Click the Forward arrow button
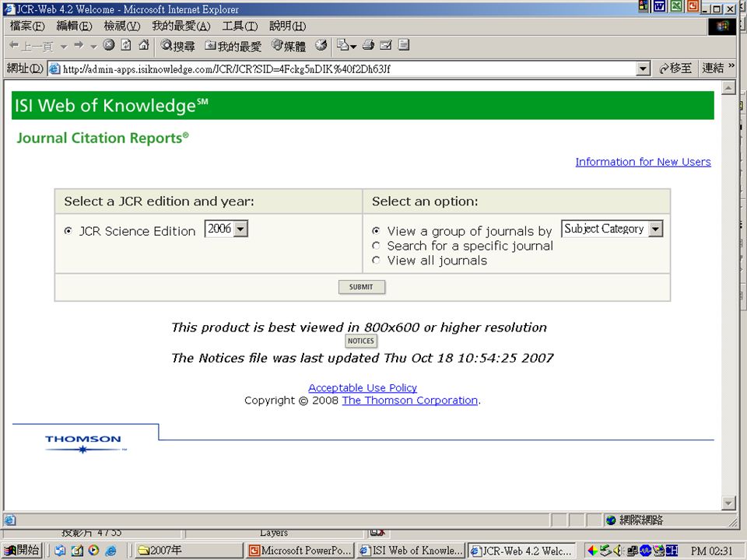 [79, 45]
